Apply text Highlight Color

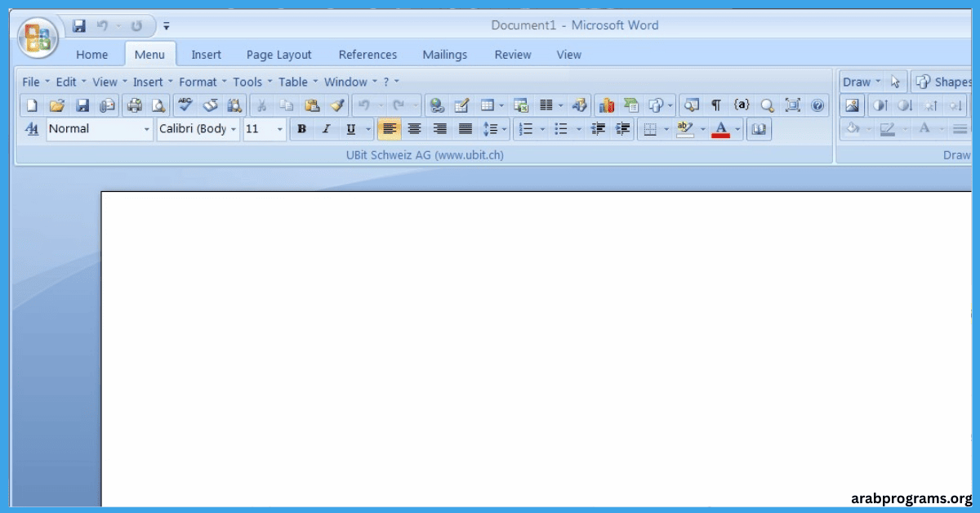(685, 129)
